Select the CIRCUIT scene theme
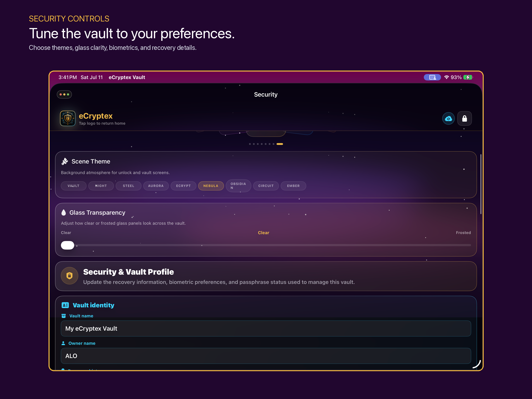532x399 pixels. tap(266, 186)
